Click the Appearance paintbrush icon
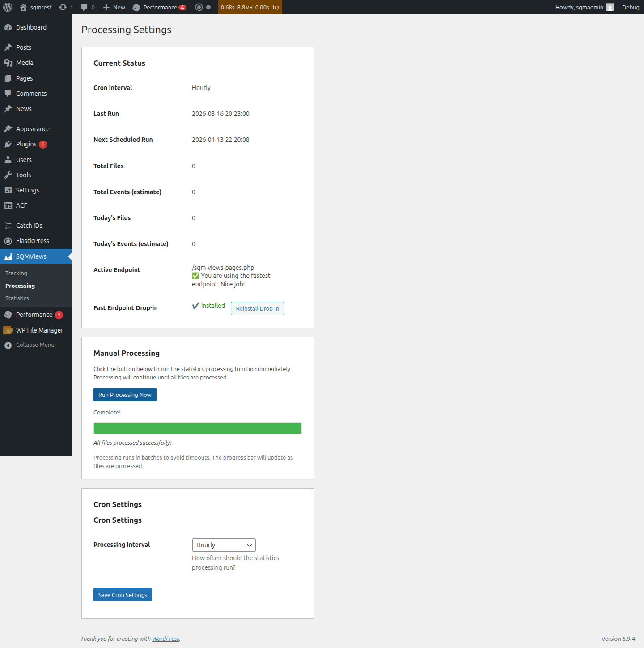Image resolution: width=644 pixels, height=648 pixels. 8,129
